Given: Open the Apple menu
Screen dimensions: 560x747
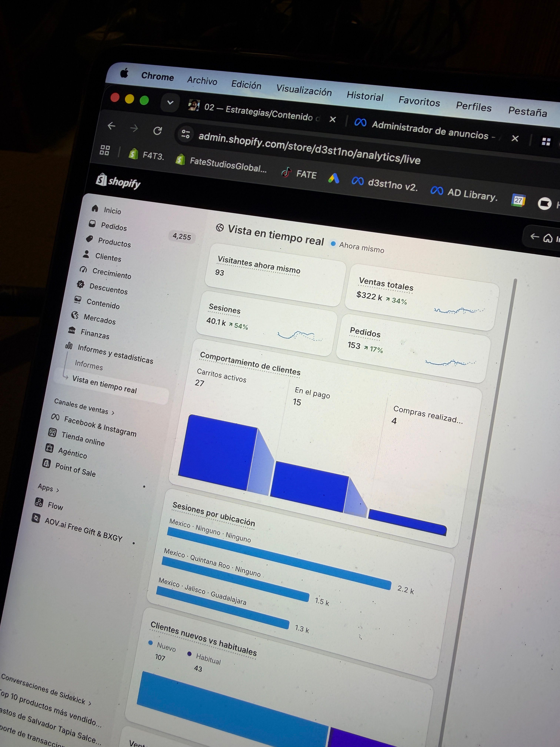Looking at the screenshot, I should (124, 73).
